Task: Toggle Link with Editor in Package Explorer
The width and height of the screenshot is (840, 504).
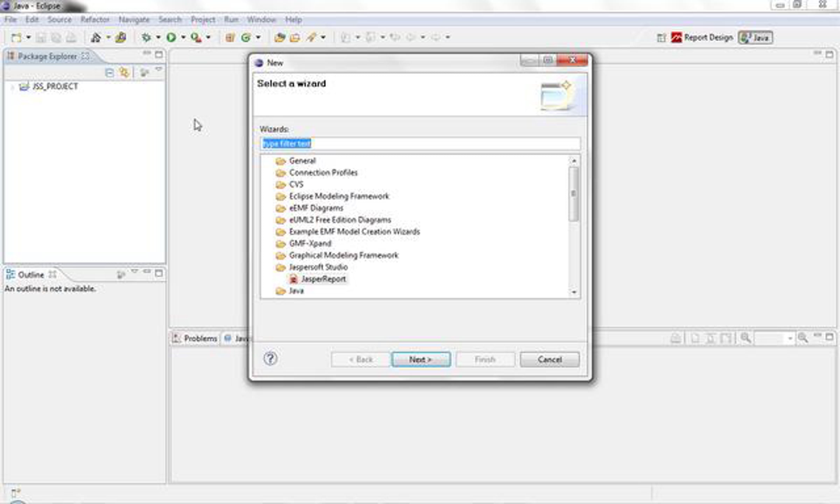Action: tap(124, 73)
